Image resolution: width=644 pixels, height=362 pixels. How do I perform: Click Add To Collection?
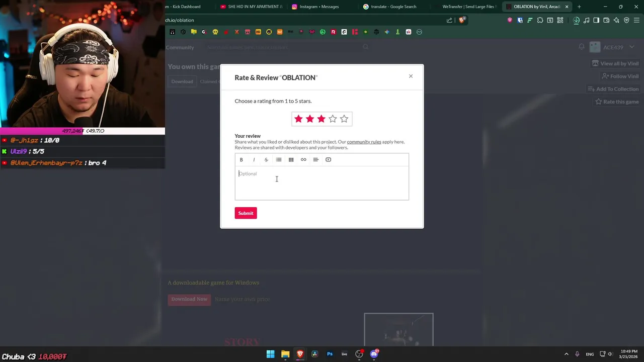click(613, 89)
